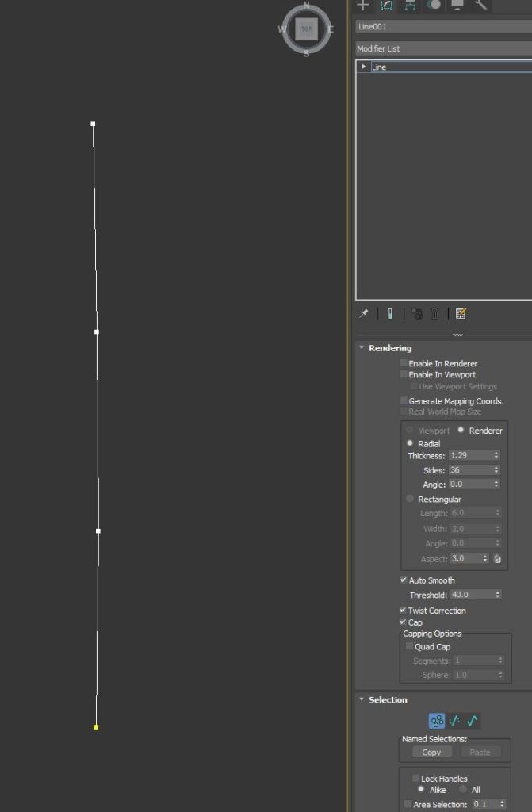Toggle Show End Result icon
532x812 pixels.
(x=390, y=314)
